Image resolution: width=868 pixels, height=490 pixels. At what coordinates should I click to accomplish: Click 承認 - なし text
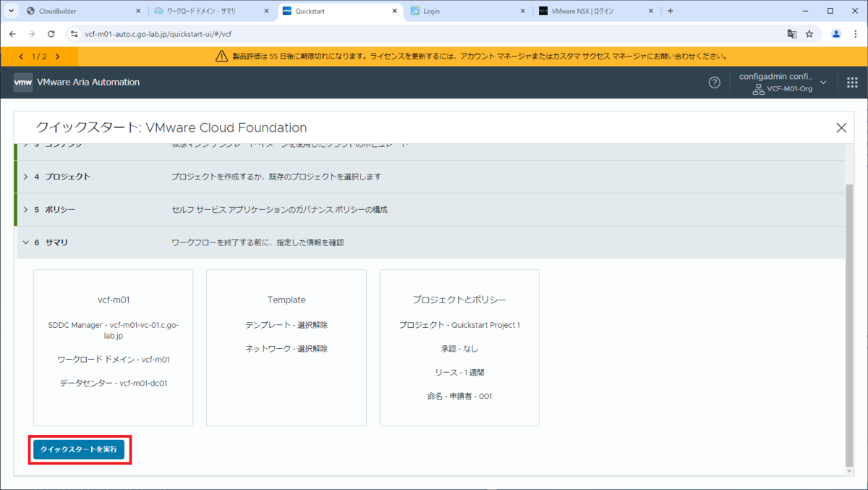coord(459,349)
